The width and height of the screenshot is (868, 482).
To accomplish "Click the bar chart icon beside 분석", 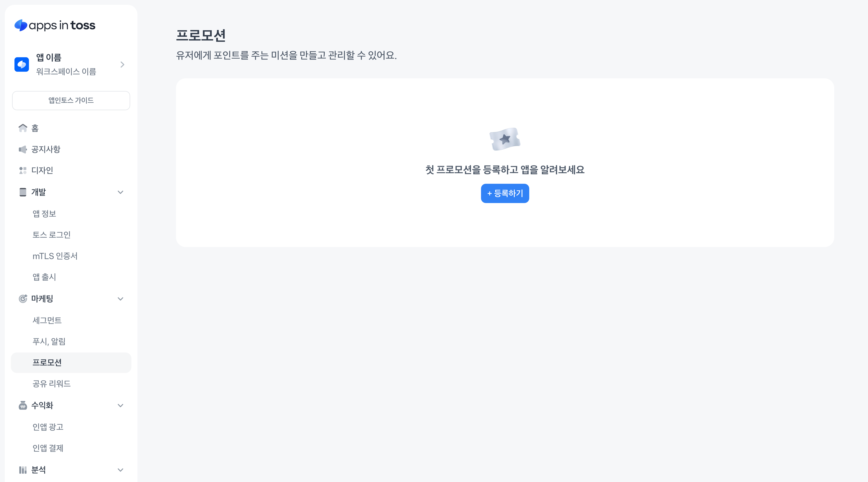I will tap(23, 470).
